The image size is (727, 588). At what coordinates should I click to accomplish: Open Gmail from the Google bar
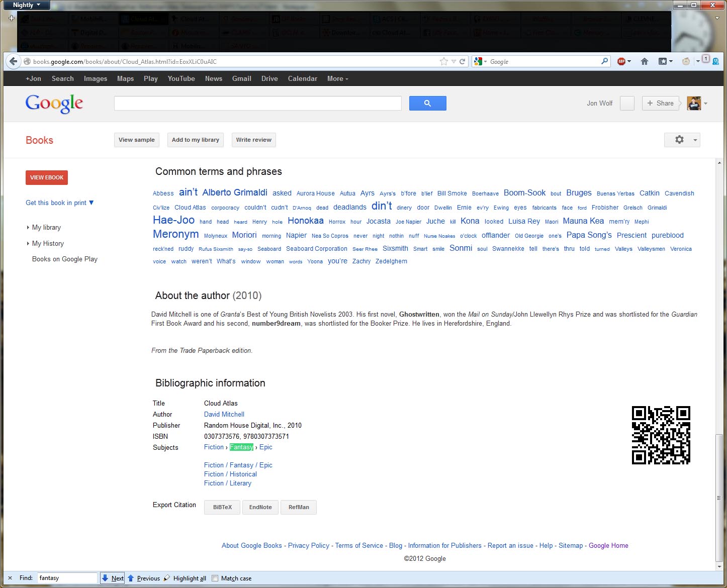[x=242, y=78]
